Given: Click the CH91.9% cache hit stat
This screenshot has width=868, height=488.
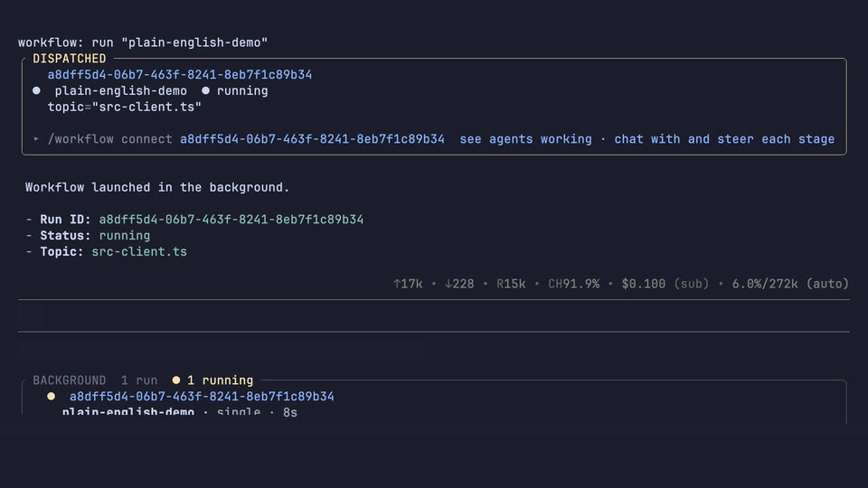Looking at the screenshot, I should (x=573, y=284).
